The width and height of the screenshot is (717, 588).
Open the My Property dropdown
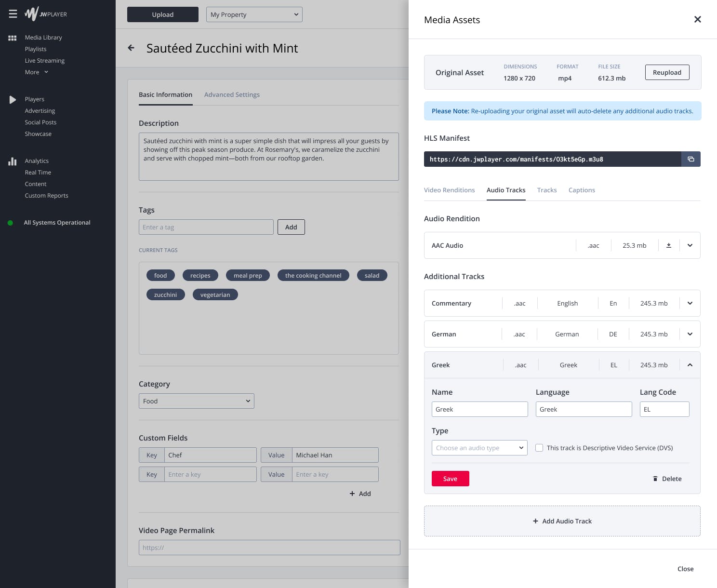[254, 14]
